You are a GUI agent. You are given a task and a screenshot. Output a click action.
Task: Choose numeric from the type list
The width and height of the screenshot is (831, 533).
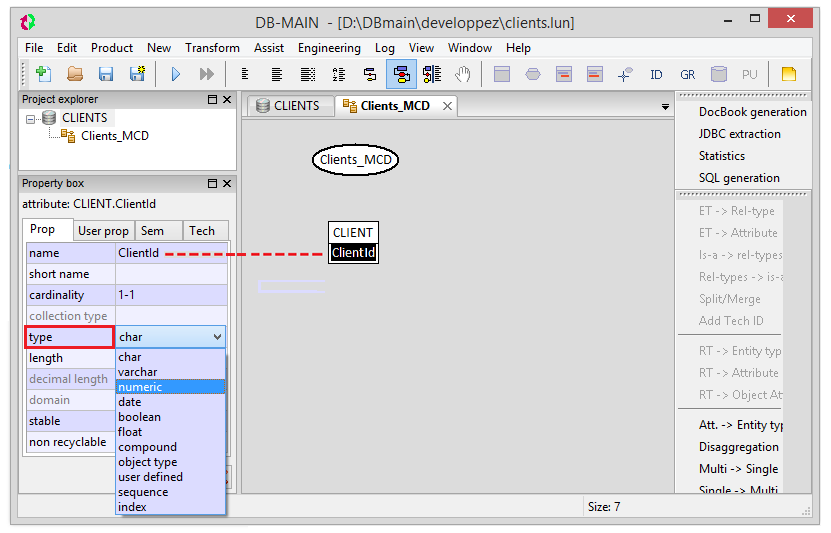click(x=171, y=387)
